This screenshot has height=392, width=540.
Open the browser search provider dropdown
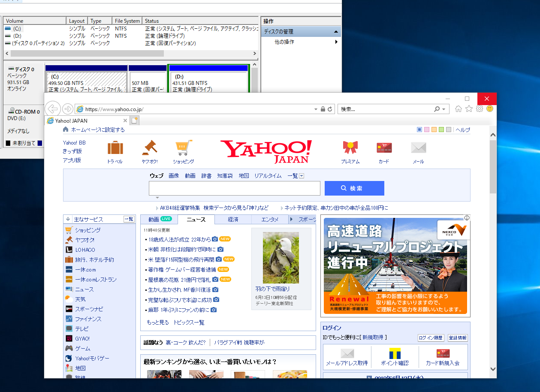point(444,109)
